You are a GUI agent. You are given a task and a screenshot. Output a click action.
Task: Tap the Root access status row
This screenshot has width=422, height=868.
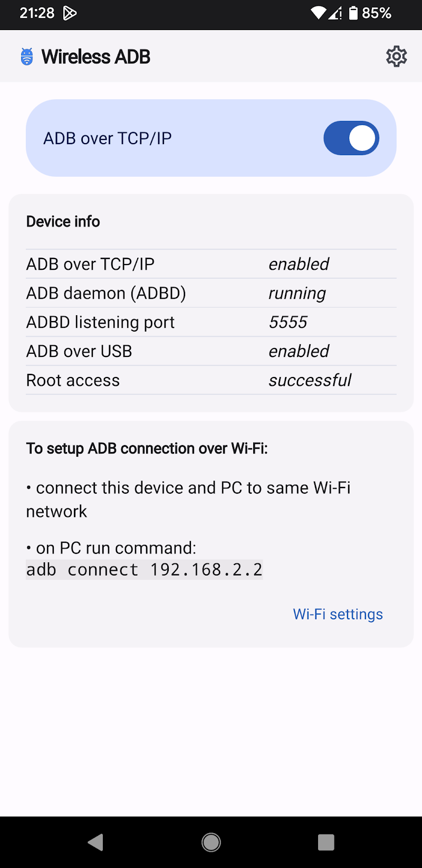(211, 380)
